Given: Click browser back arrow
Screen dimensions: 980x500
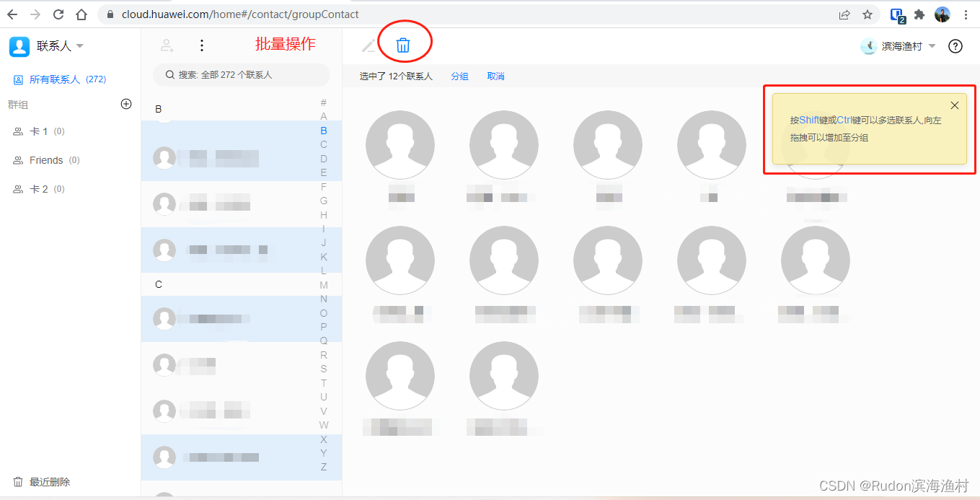Looking at the screenshot, I should [12, 14].
